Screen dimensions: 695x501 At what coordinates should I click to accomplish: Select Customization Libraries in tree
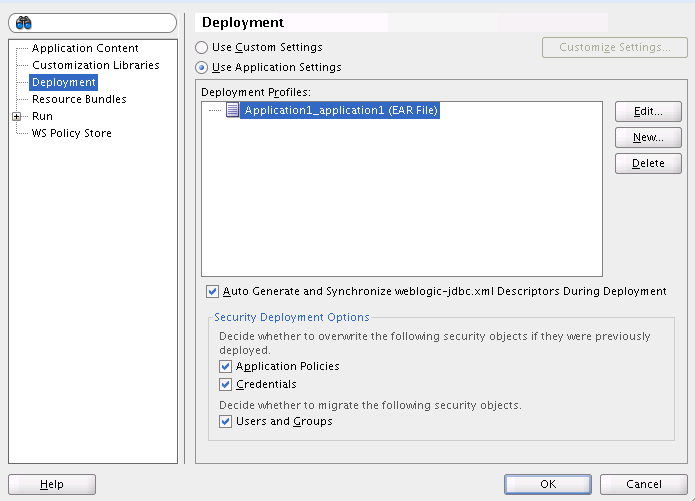click(95, 65)
